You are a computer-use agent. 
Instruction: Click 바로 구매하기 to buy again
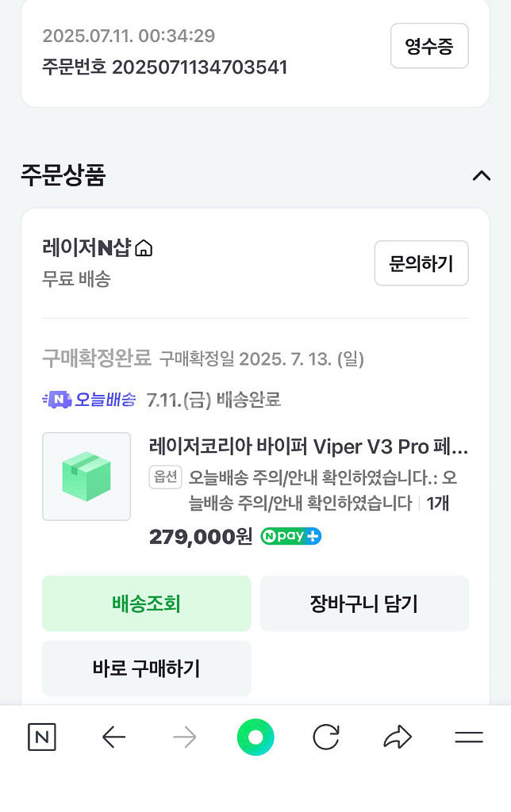point(146,668)
